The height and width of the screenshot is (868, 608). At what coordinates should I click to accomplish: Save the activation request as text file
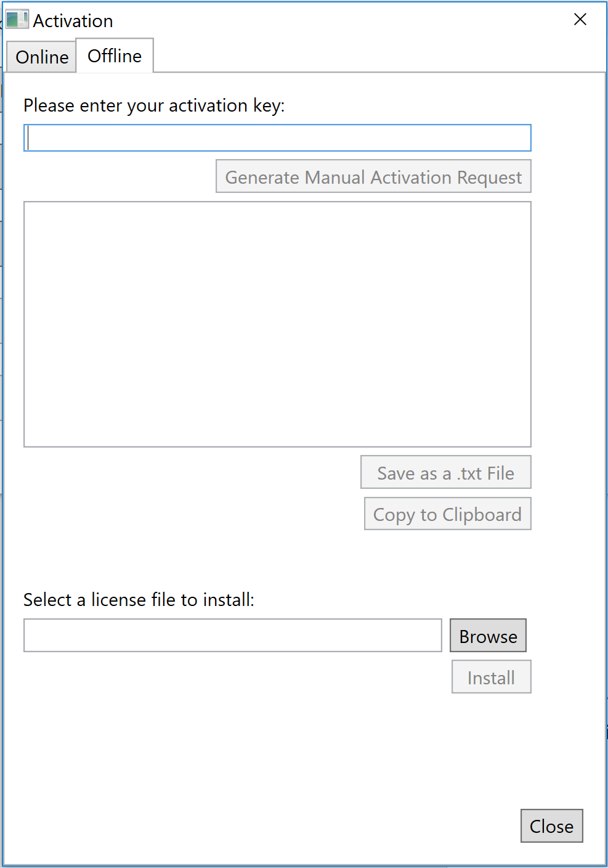click(x=445, y=473)
